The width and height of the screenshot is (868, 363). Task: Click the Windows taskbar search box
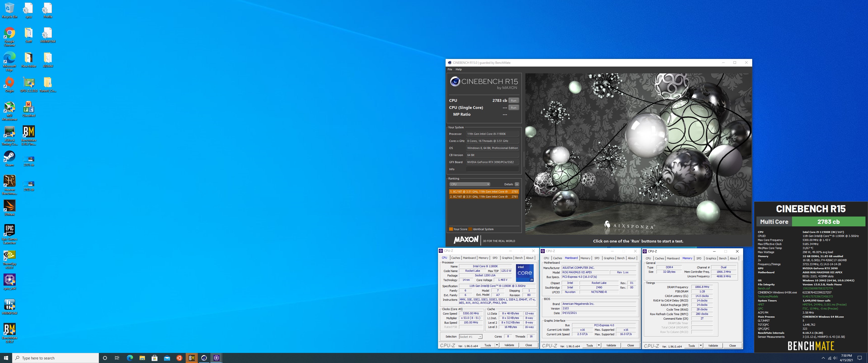point(56,358)
